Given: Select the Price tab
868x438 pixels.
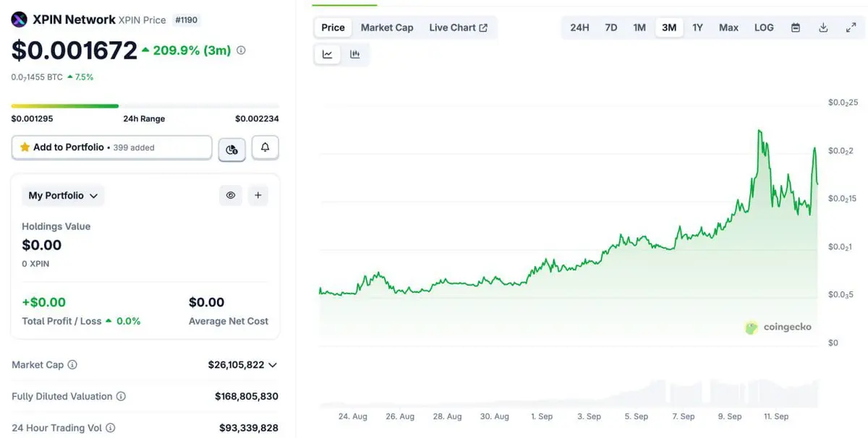Looking at the screenshot, I should (333, 27).
